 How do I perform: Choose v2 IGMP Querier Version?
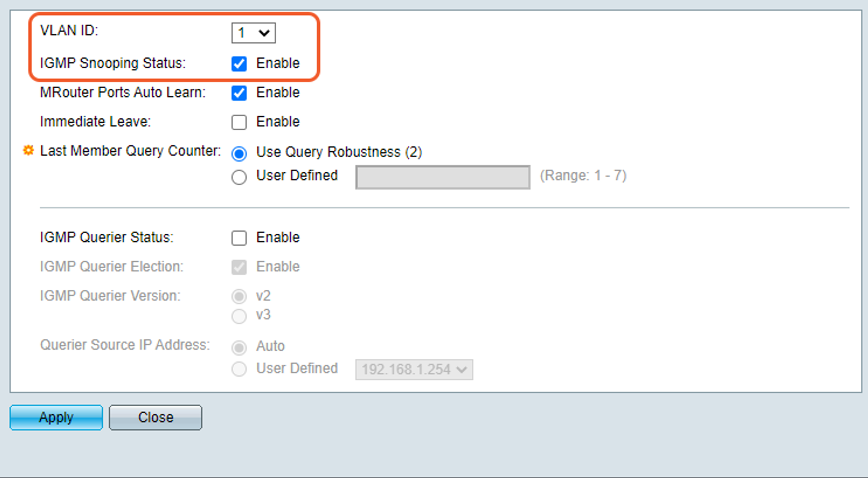pyautogui.click(x=239, y=296)
